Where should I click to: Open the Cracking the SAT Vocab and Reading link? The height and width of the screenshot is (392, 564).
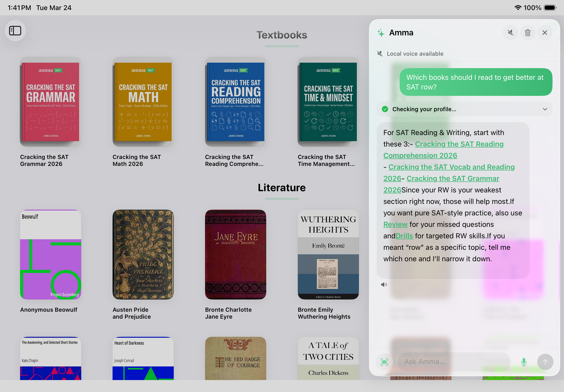(451, 167)
